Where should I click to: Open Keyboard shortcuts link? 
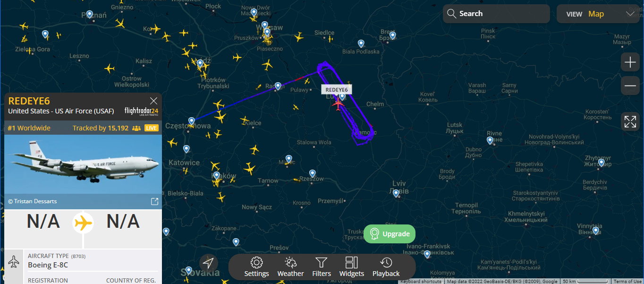click(x=421, y=281)
